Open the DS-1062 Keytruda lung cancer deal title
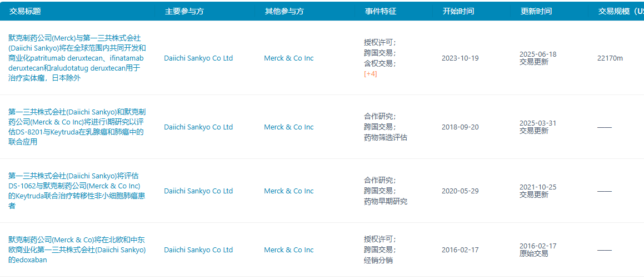 (x=77, y=191)
